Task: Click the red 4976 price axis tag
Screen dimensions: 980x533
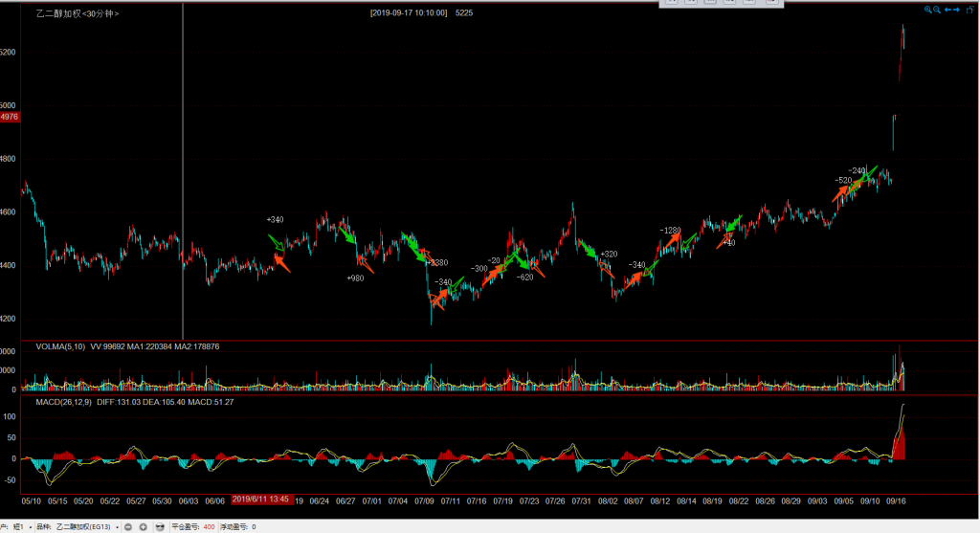Action: coord(10,117)
